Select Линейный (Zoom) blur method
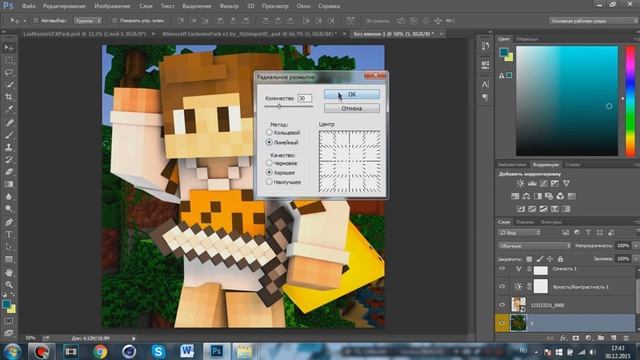640x360 pixels. (x=269, y=142)
